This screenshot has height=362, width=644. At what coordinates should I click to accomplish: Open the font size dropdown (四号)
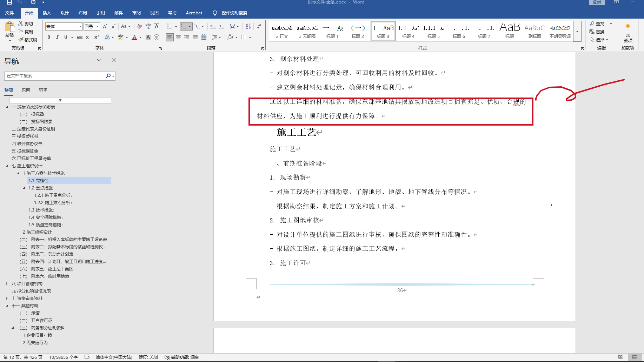coord(98,26)
